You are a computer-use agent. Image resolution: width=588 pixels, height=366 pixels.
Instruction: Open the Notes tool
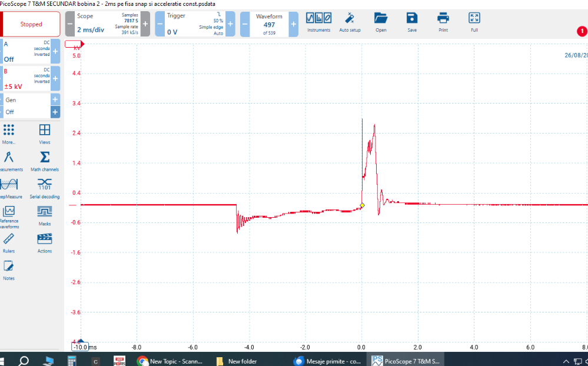(9, 267)
